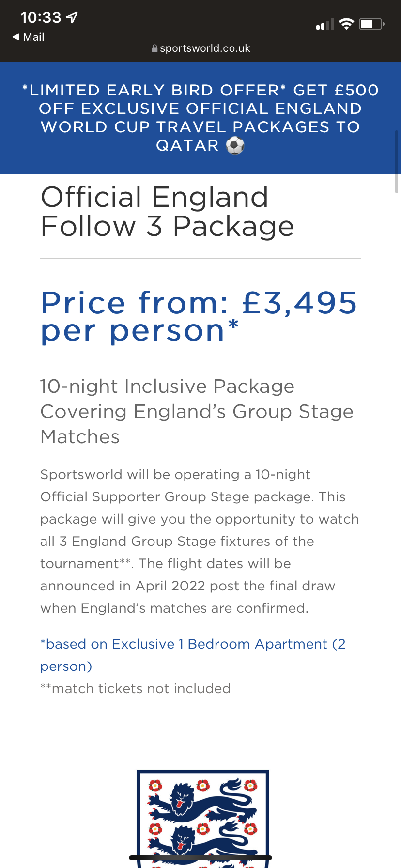Tap the Wi-Fi status icon

tap(346, 24)
